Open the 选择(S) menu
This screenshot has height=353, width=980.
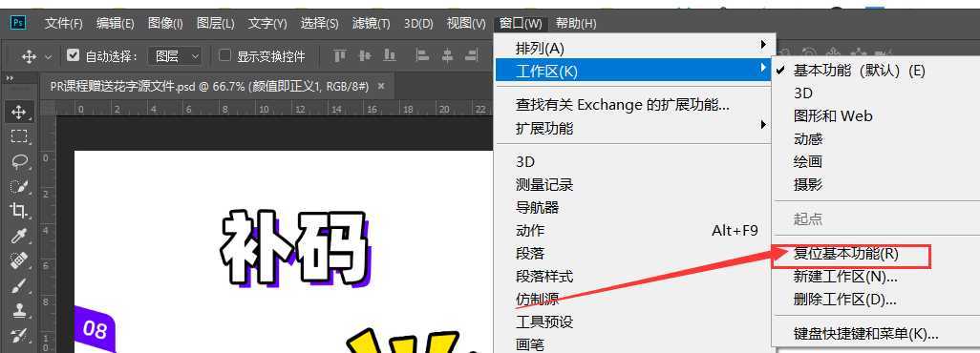click(319, 24)
